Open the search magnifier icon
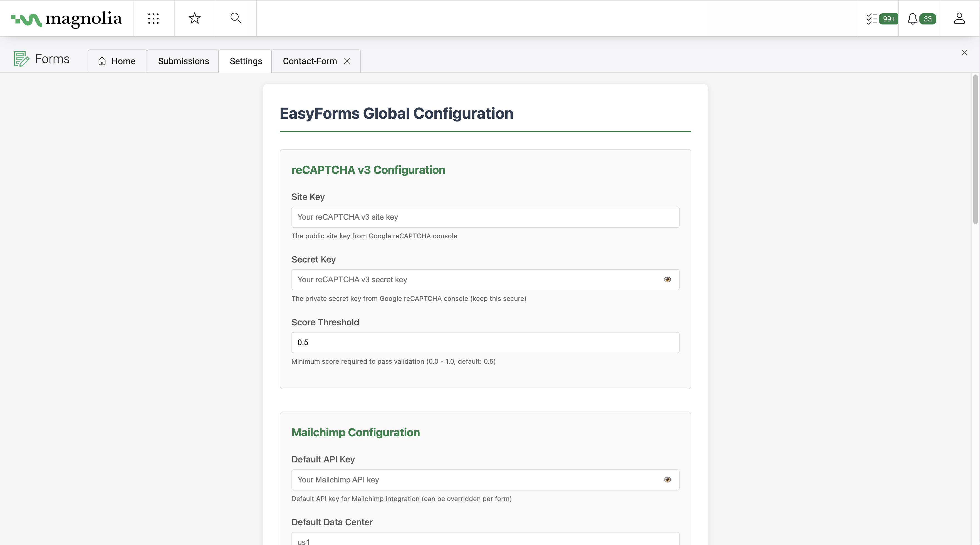This screenshot has width=980, height=545. [236, 18]
